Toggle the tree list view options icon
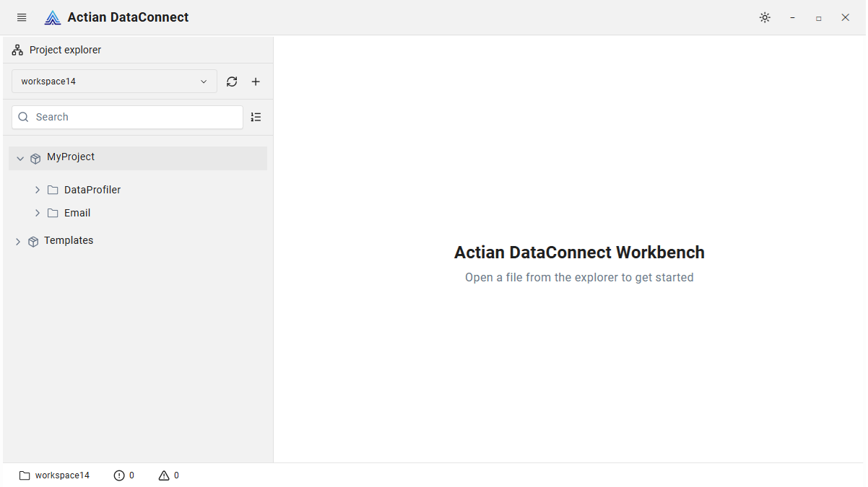Image resolution: width=868 pixels, height=487 pixels. (256, 117)
